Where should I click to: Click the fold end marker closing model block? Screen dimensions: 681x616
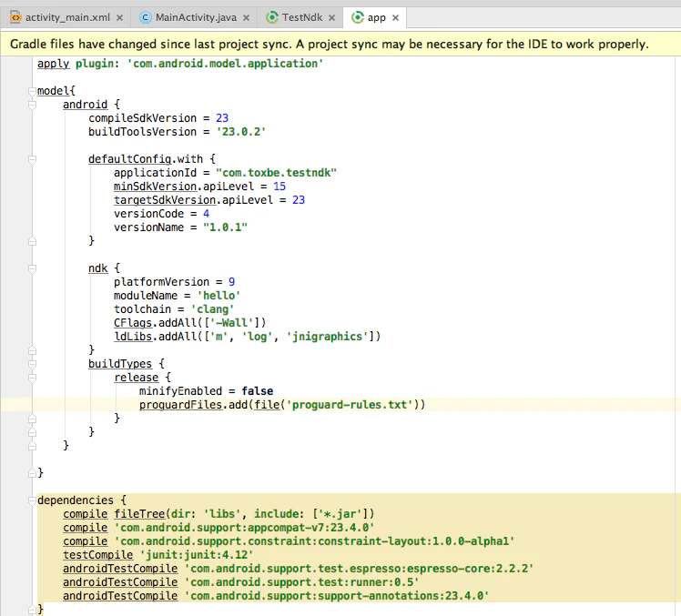tap(32, 473)
